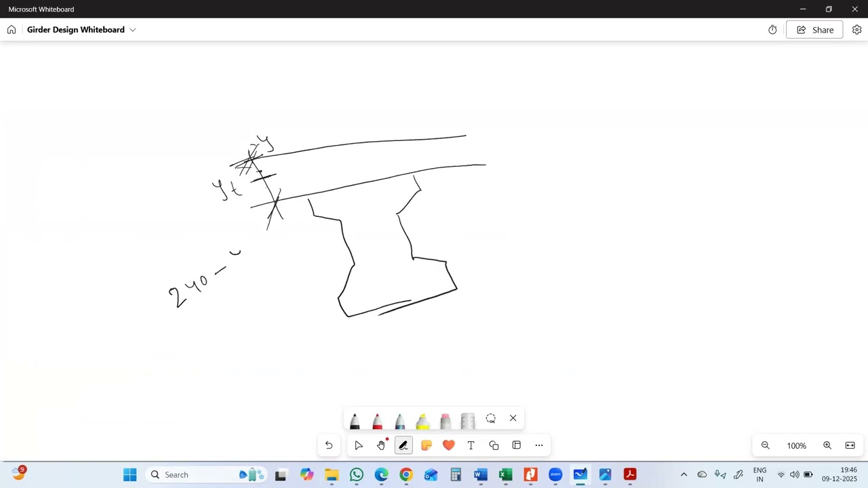Select the red pen
868x488 pixels.
377,421
